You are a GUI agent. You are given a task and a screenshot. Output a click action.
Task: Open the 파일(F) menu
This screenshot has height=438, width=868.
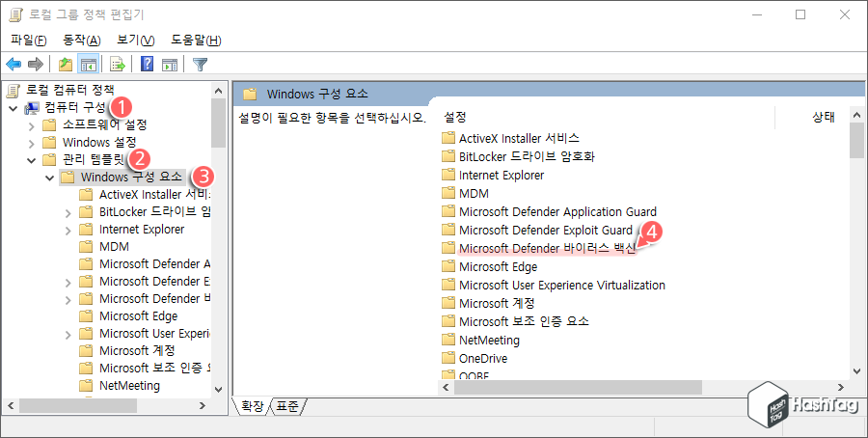(x=29, y=40)
